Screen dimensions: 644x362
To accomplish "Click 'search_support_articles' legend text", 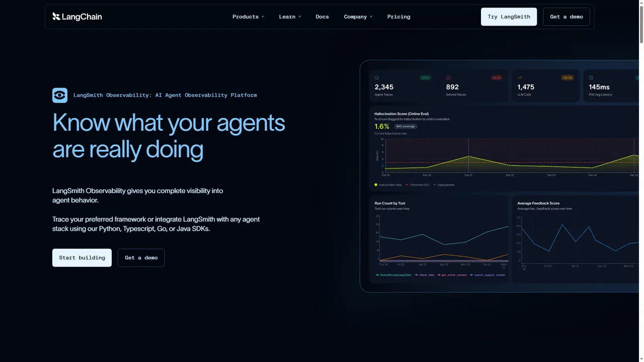I will 490,275.
